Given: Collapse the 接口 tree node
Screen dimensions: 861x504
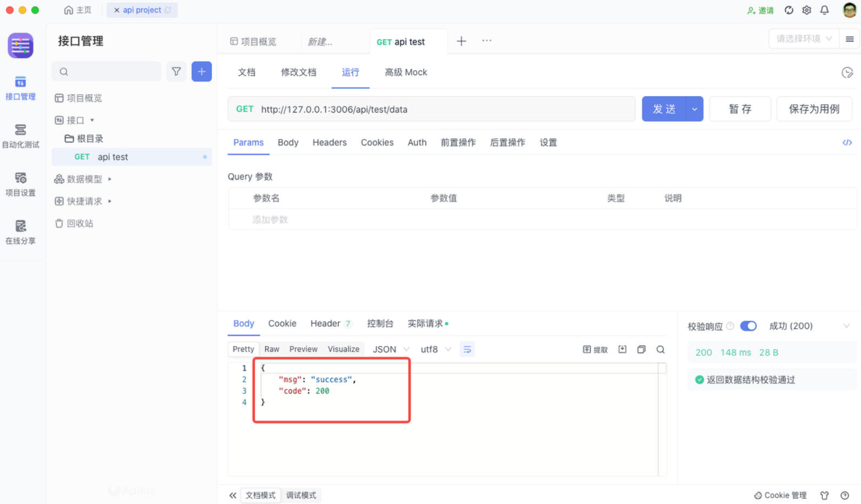Looking at the screenshot, I should coord(92,120).
